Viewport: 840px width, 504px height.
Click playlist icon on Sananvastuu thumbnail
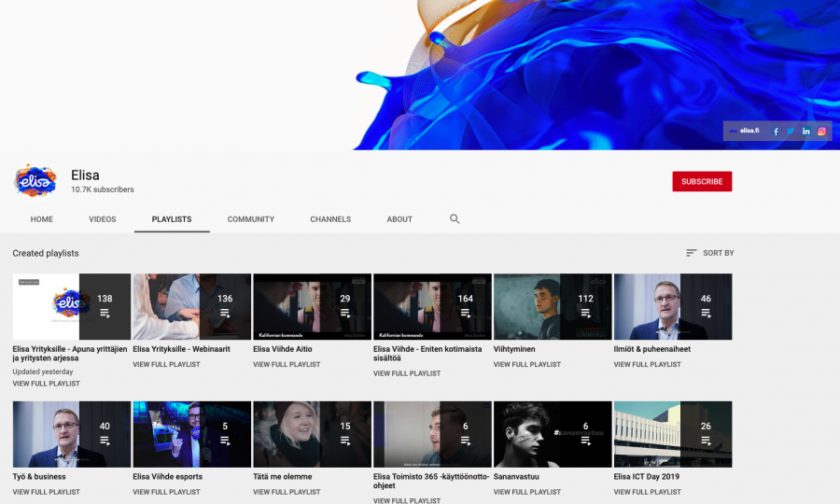click(585, 441)
